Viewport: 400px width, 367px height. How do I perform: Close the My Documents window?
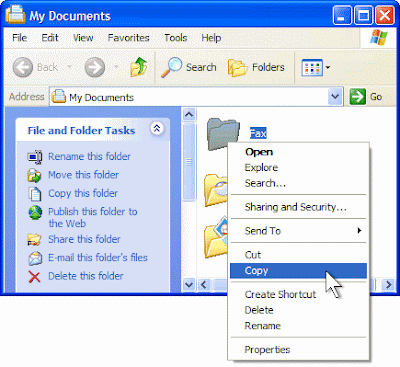click(385, 16)
